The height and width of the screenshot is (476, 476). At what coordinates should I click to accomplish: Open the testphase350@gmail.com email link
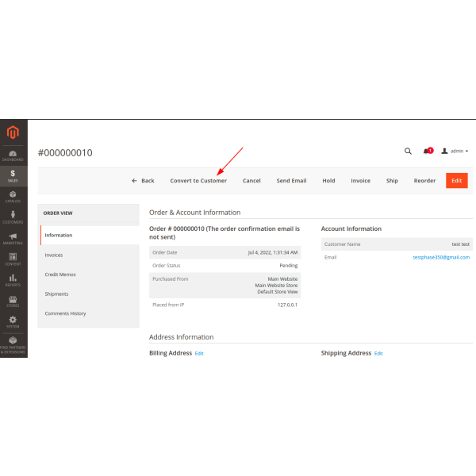click(x=441, y=257)
